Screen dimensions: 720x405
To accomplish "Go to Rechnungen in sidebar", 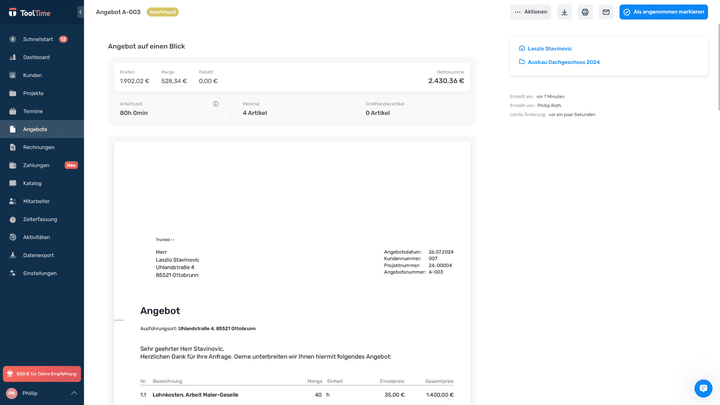I will [x=39, y=147].
